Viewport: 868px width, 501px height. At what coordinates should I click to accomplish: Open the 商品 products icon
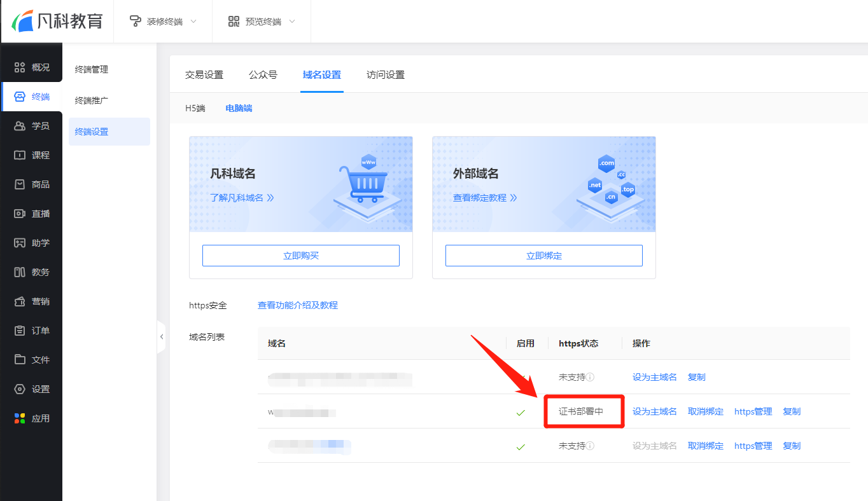20,184
